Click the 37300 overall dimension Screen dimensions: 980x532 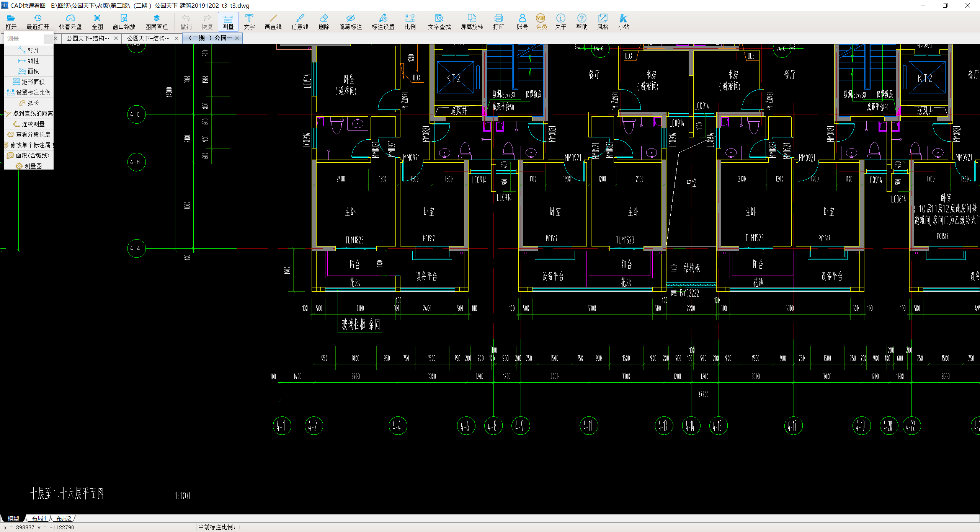(x=703, y=395)
